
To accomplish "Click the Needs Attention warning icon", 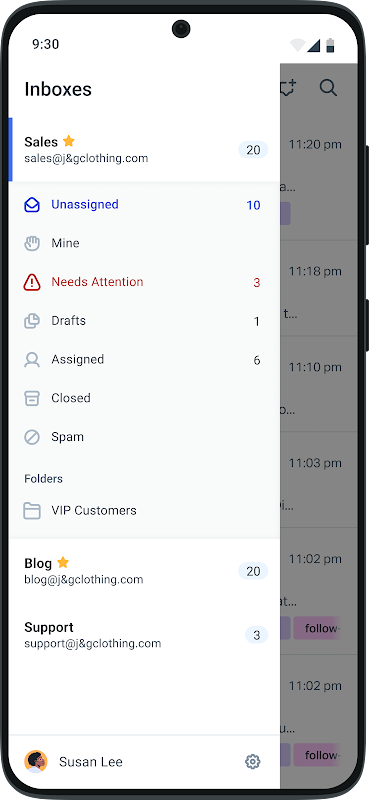I will [32, 282].
